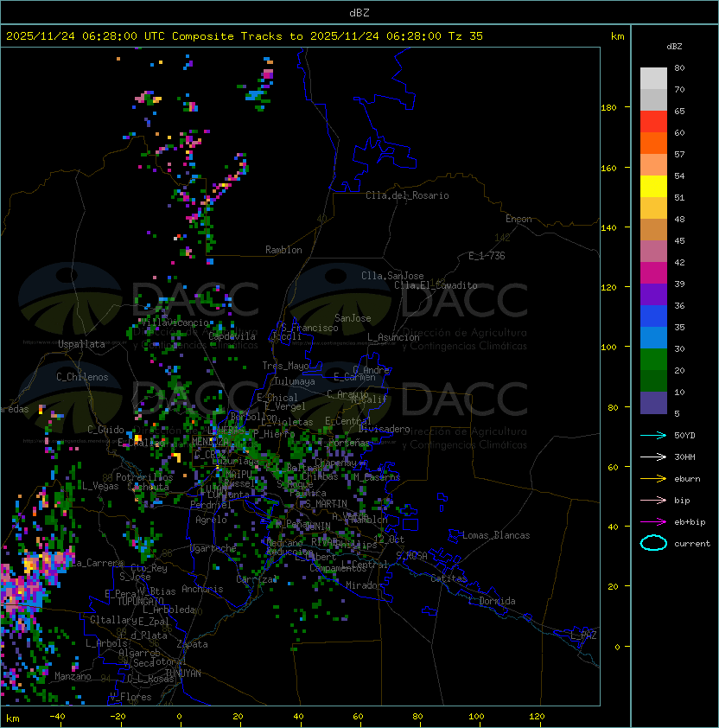
Task: Click the Potrerillos map label
Action: 144,477
